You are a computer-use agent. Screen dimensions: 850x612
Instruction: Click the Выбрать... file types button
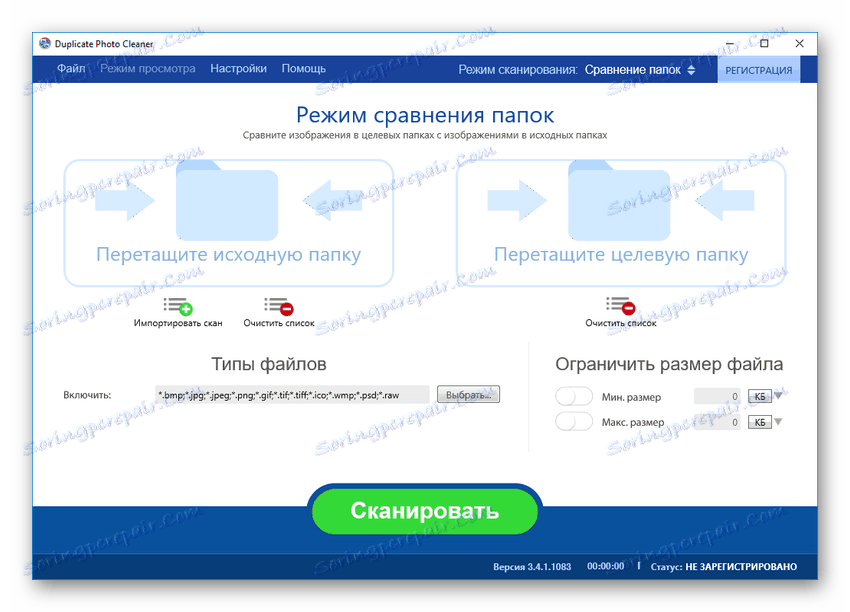pyautogui.click(x=468, y=395)
